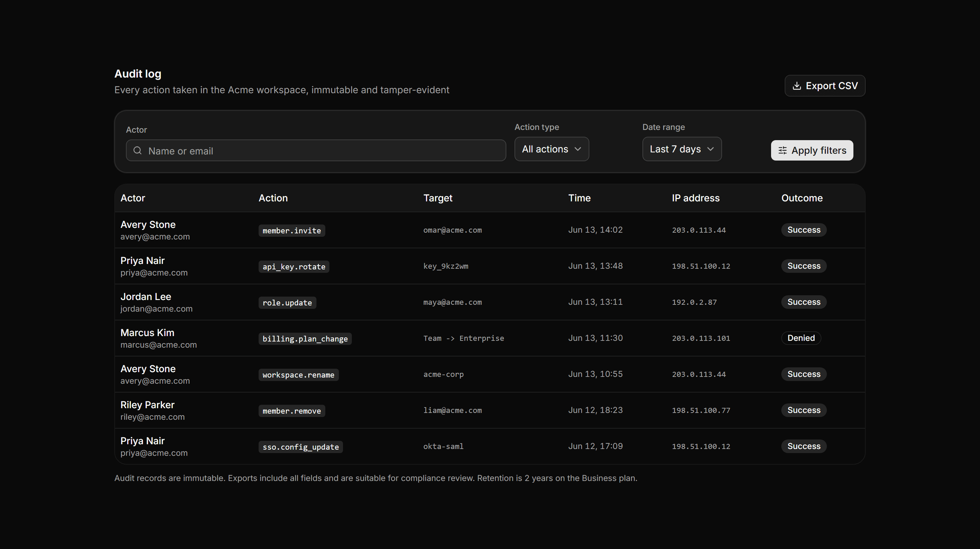Click target liam@acme.com
Screen dimensions: 980x549
tap(453, 410)
